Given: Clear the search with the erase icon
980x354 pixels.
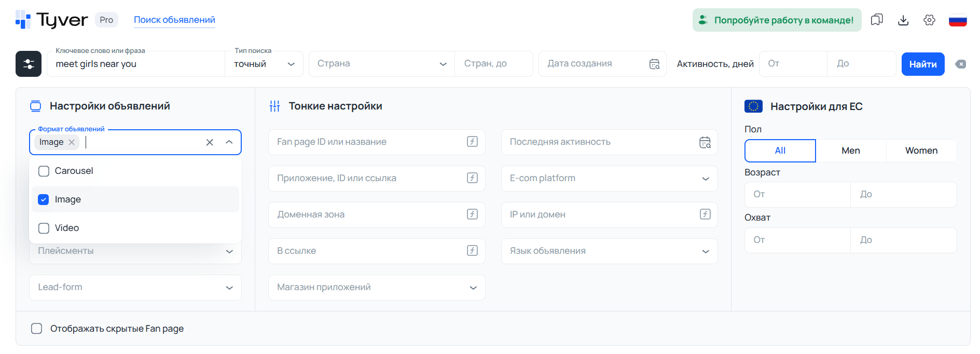Looking at the screenshot, I should tap(961, 64).
